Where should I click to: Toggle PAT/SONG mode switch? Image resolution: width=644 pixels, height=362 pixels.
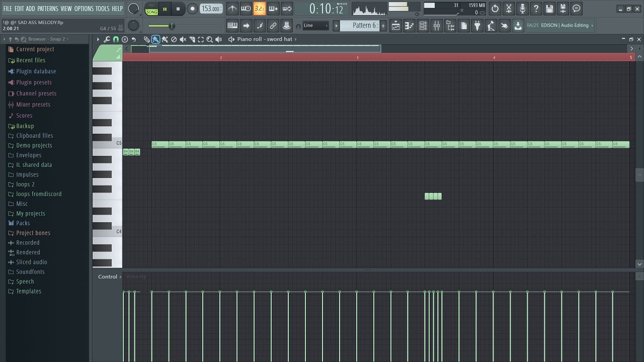(151, 9)
